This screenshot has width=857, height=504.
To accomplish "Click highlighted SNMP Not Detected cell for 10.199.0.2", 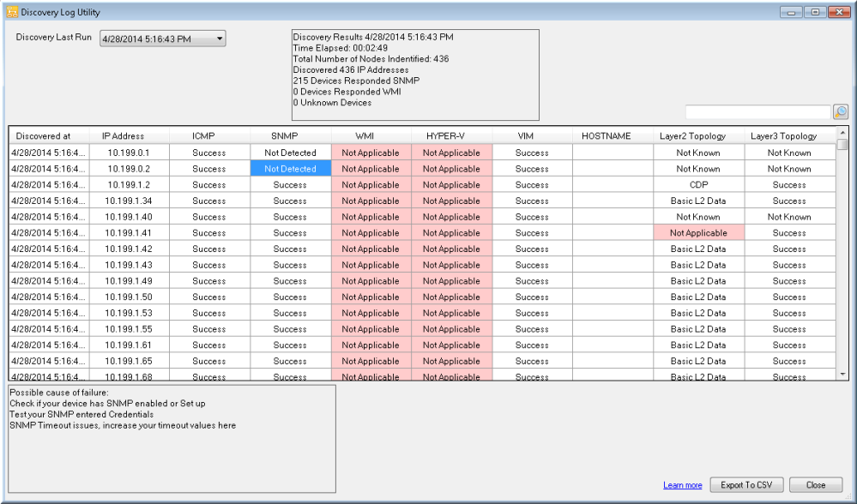I will click(291, 169).
